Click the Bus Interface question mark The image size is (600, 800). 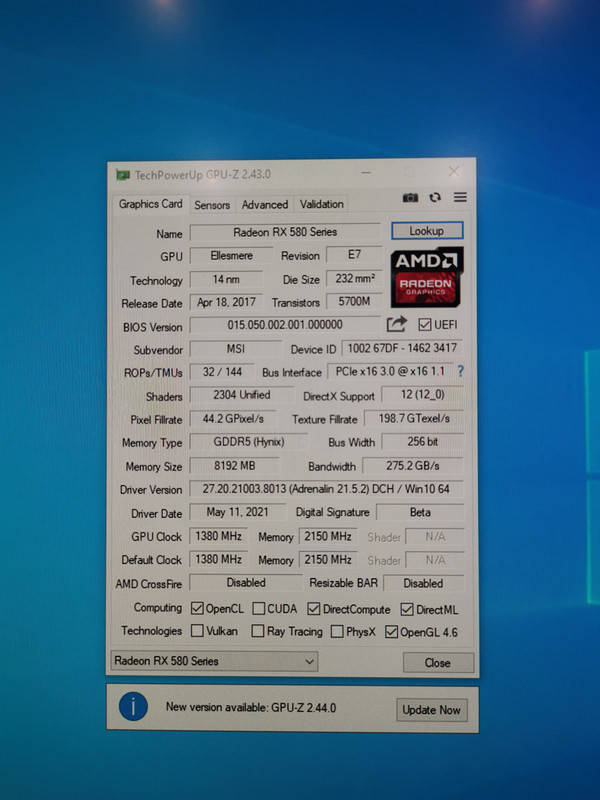[x=461, y=371]
